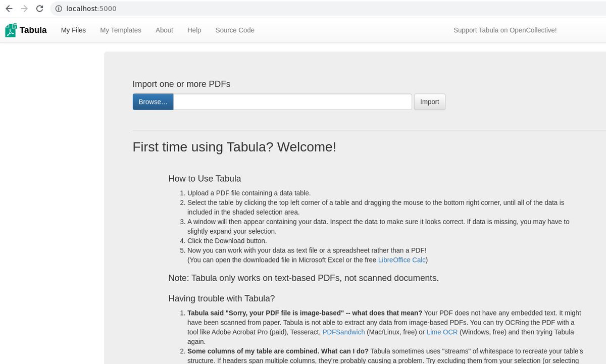
Task: Open the Lime OCR link
Action: [442, 332]
